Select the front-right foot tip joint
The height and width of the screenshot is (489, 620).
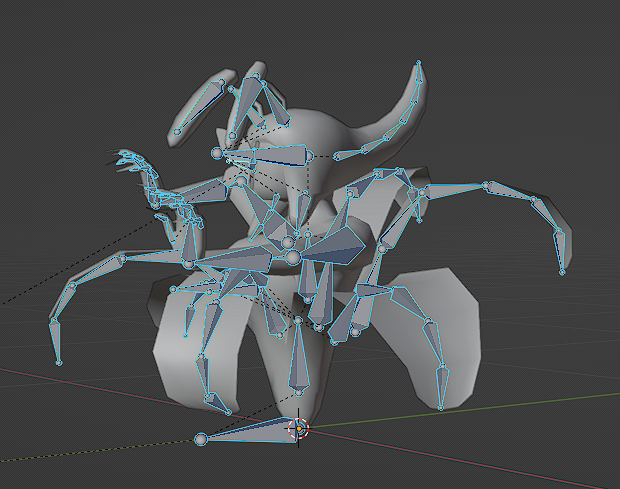point(440,407)
